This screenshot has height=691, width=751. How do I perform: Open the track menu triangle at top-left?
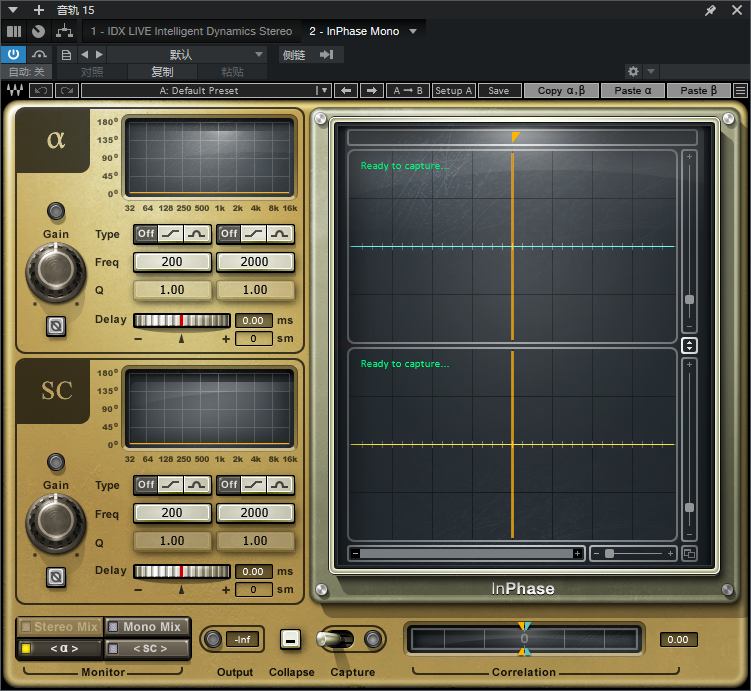(13, 10)
